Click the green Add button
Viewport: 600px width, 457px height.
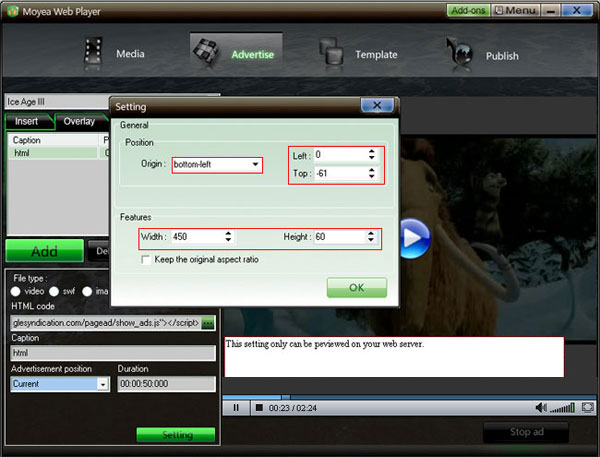[45, 251]
